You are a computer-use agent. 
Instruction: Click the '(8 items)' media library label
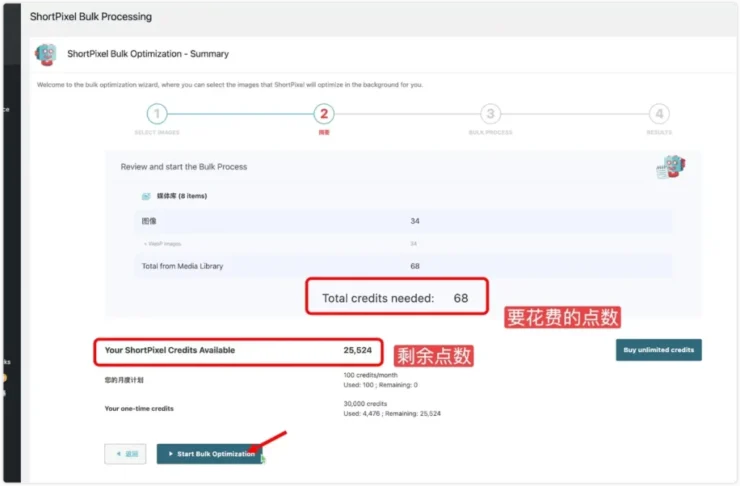(x=193, y=196)
